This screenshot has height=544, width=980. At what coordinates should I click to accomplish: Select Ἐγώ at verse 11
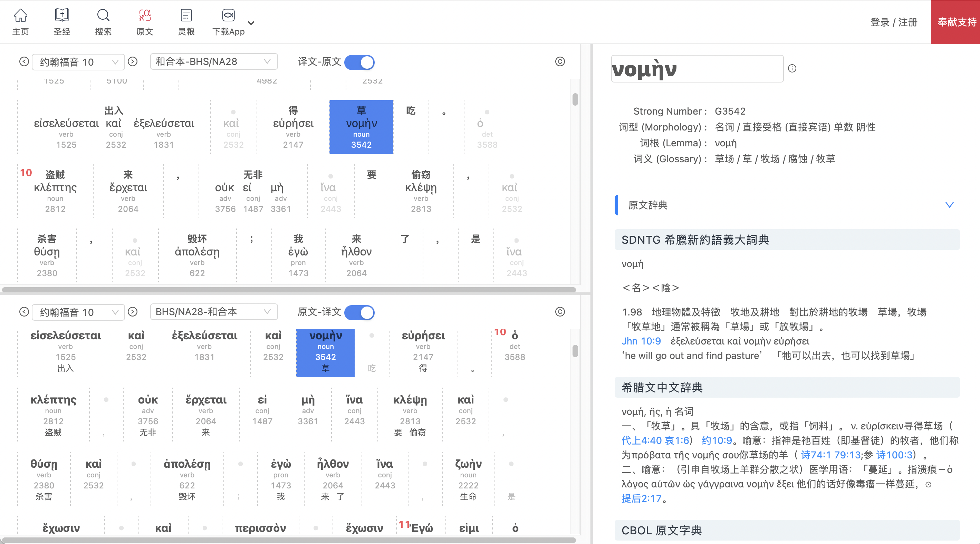[x=422, y=528]
